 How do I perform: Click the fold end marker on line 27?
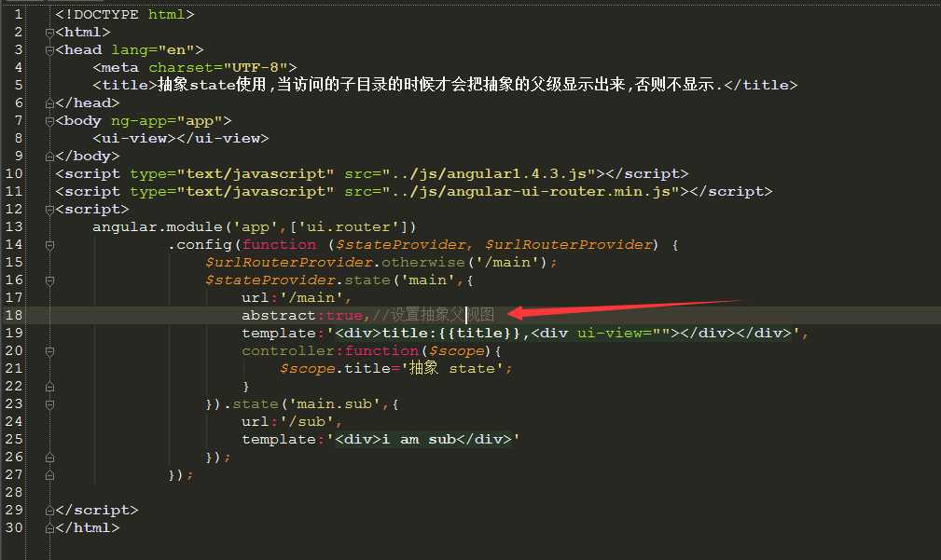pos(49,475)
